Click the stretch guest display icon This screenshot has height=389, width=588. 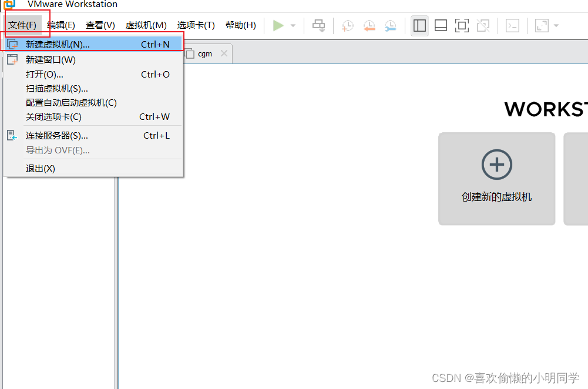pos(542,25)
